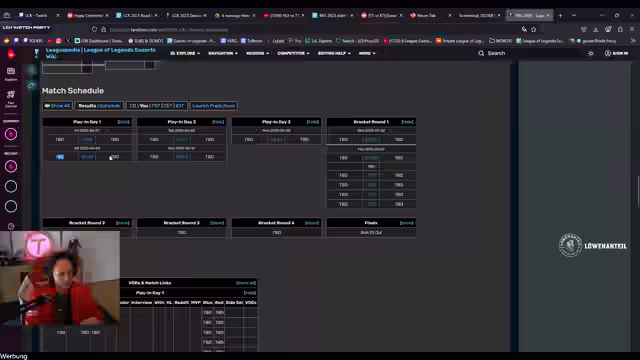Screen dimensions: 640x360
Task: Switch to the LCK Twitch browser tab
Action: click(x=38, y=16)
